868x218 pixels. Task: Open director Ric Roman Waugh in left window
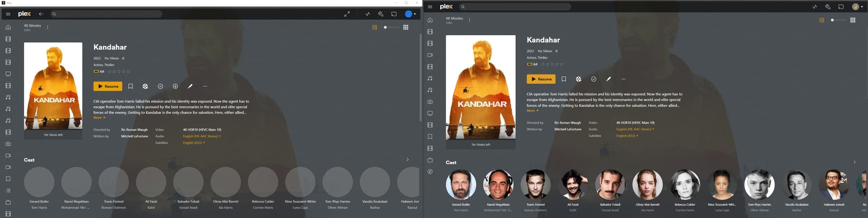click(x=134, y=130)
